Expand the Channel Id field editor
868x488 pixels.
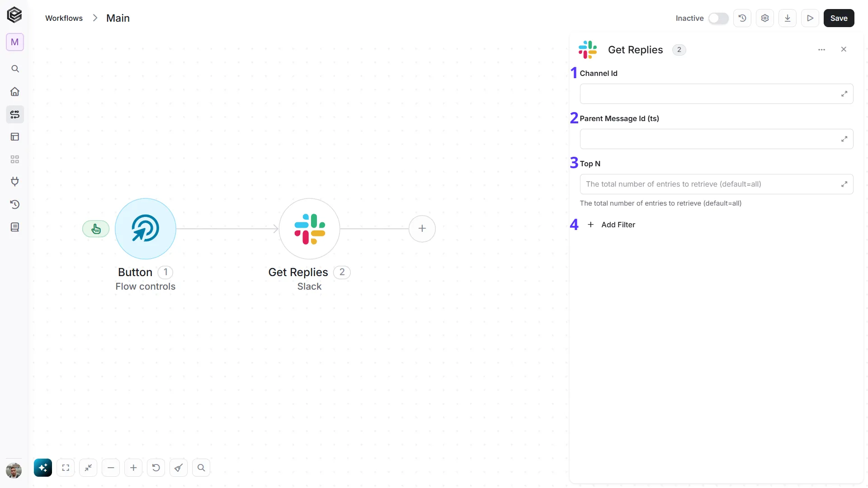tap(844, 94)
